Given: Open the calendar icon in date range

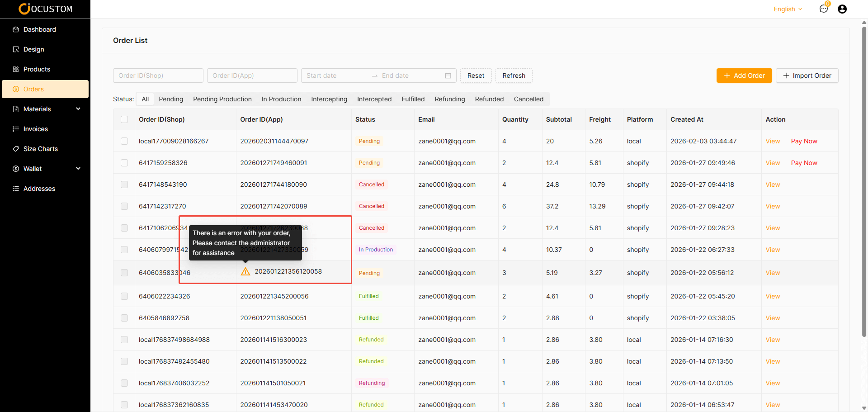Looking at the screenshot, I should point(448,76).
